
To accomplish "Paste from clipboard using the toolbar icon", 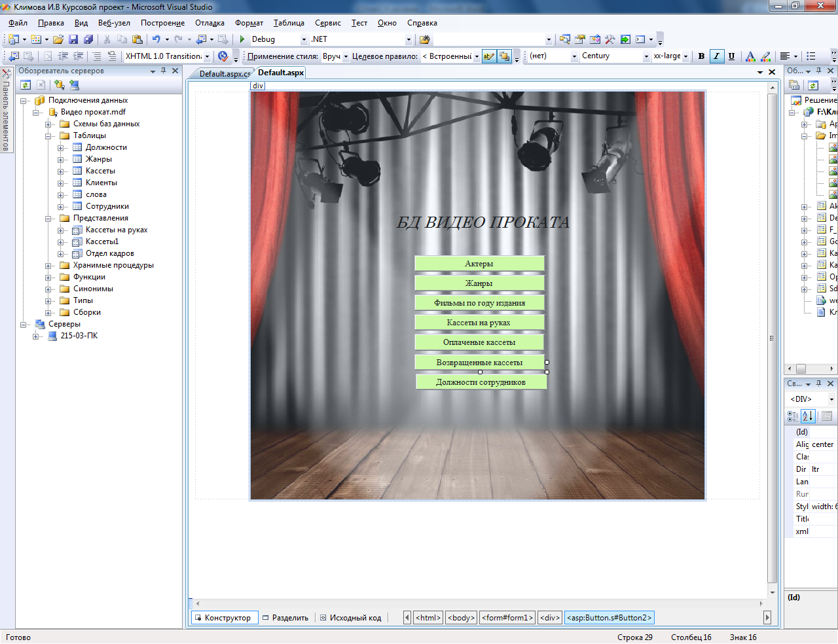I will coord(137,39).
